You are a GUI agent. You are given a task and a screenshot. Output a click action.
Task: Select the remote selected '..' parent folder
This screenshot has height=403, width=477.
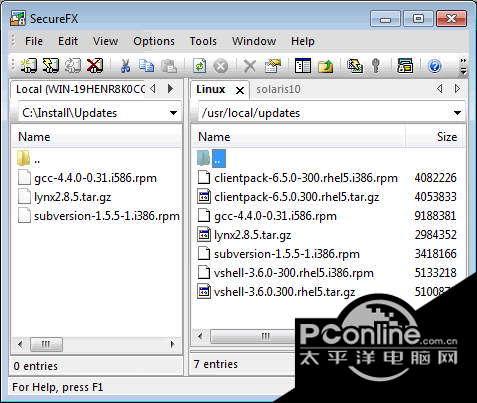tap(211, 158)
